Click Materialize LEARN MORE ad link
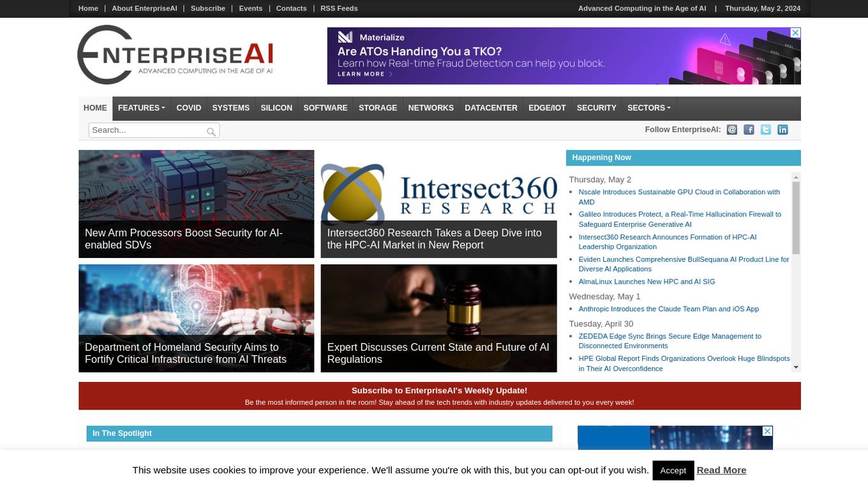This screenshot has width=868, height=488. 364,74
